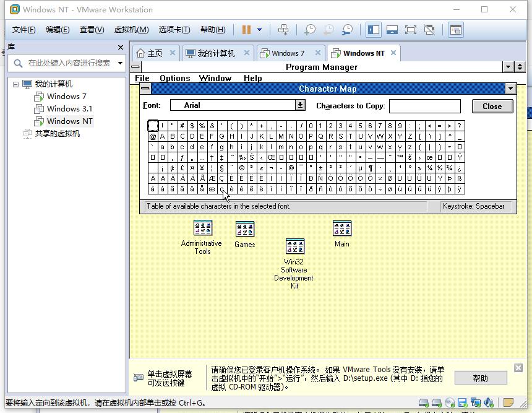
Task: Open the 编辑(E) menu
Action: coord(58,30)
